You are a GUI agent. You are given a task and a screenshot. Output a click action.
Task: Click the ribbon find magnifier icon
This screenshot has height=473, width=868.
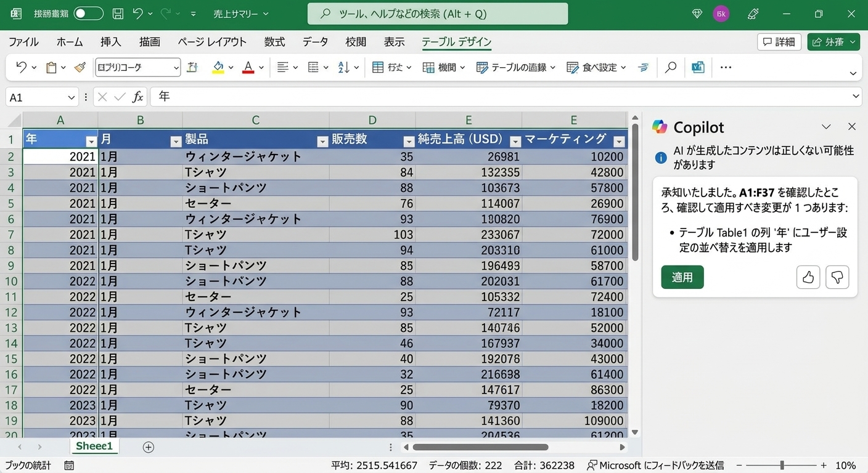coord(671,67)
